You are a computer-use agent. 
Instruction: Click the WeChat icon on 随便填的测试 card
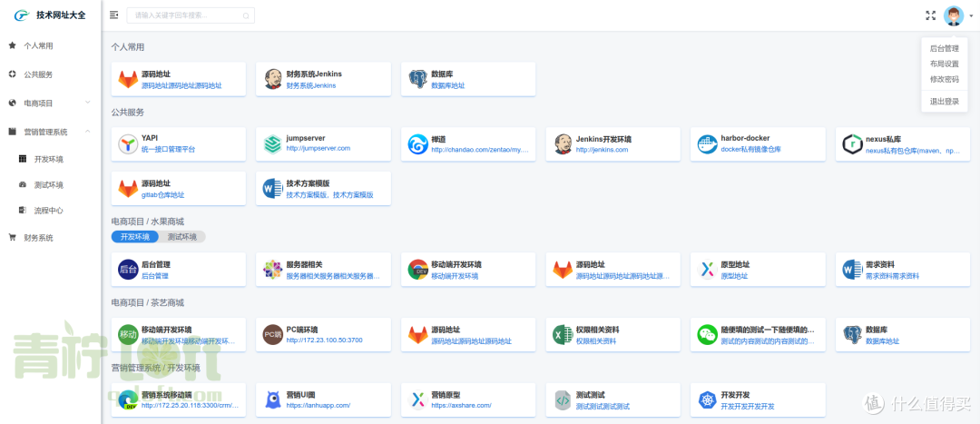coord(708,335)
